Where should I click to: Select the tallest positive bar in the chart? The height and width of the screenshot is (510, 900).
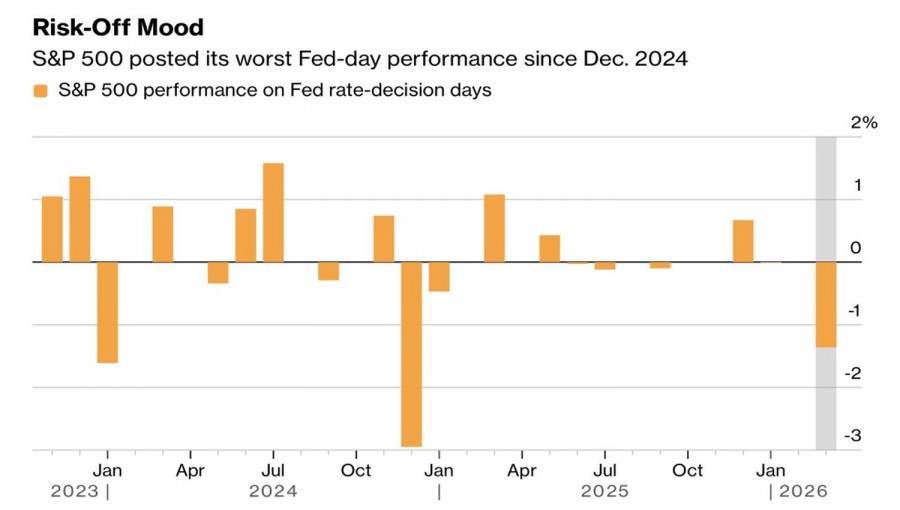(x=273, y=212)
